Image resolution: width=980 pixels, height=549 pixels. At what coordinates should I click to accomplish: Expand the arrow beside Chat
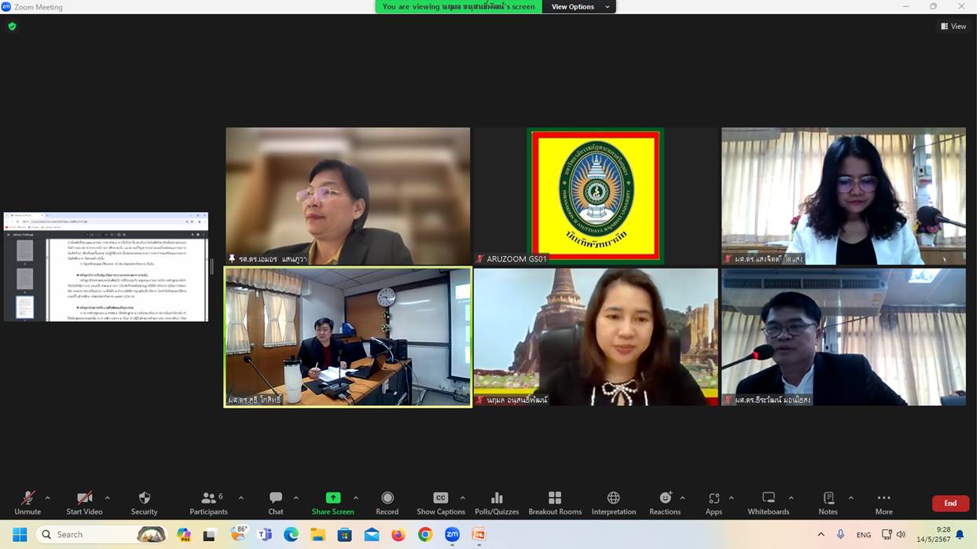click(x=295, y=498)
